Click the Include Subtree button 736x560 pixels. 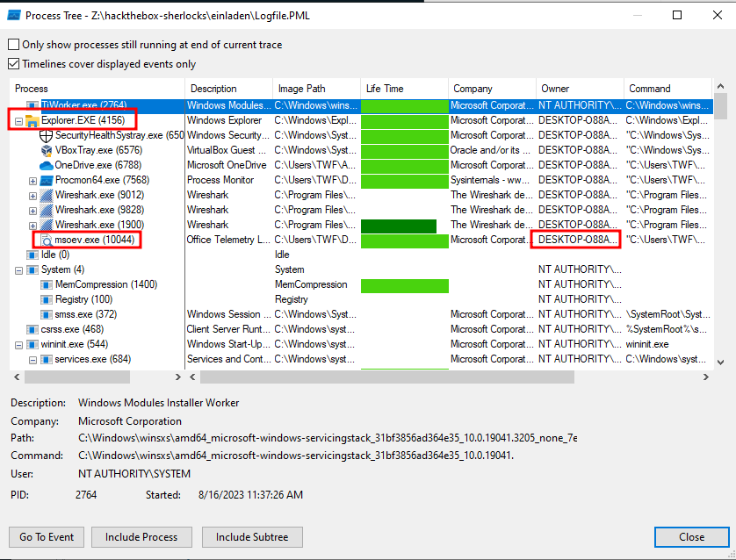(251, 537)
